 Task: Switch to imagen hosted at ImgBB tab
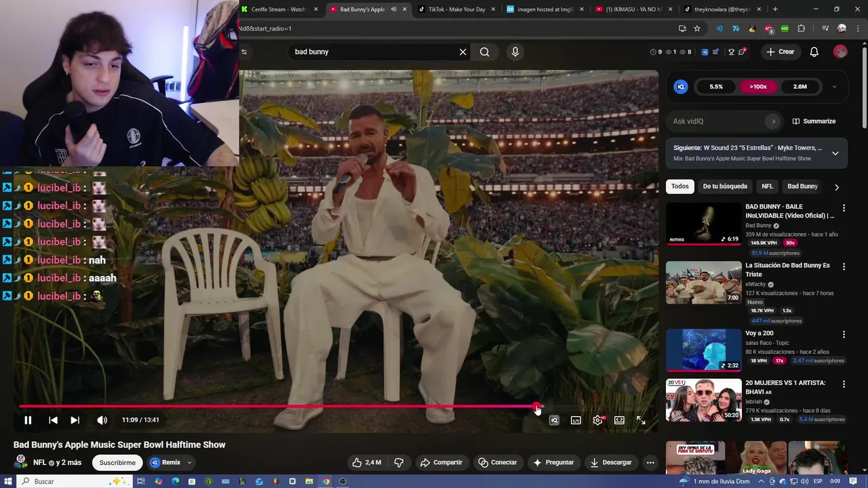click(545, 9)
